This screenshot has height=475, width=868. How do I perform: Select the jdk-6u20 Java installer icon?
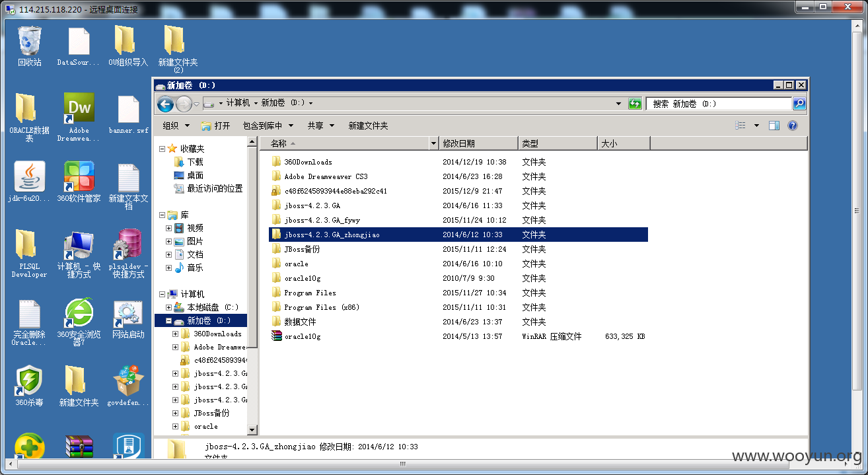(x=29, y=182)
